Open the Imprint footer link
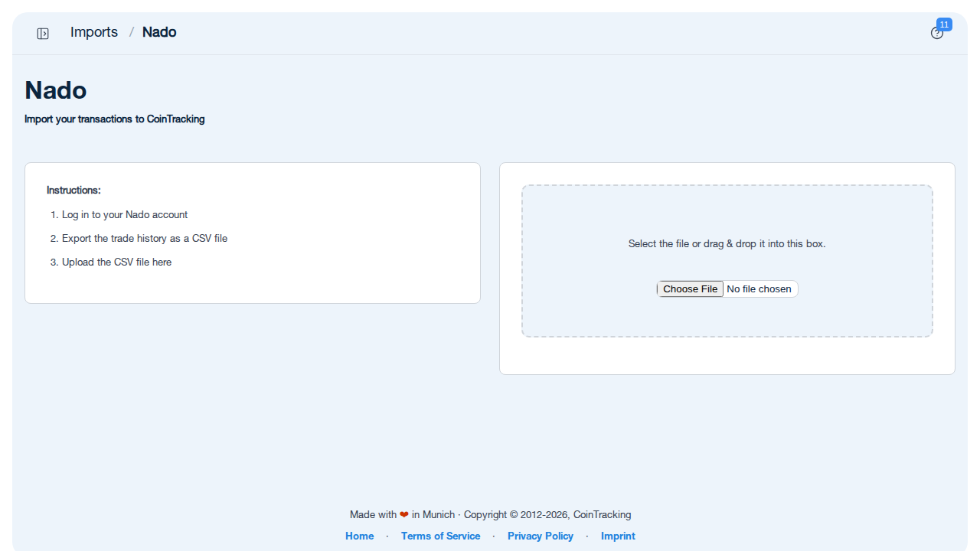980x551 pixels. (618, 536)
